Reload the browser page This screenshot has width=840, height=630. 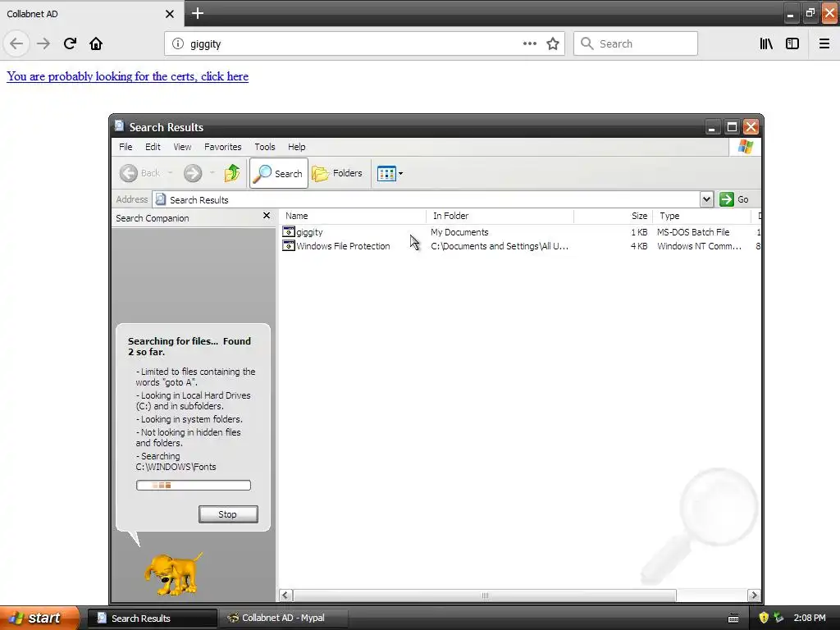[70, 43]
